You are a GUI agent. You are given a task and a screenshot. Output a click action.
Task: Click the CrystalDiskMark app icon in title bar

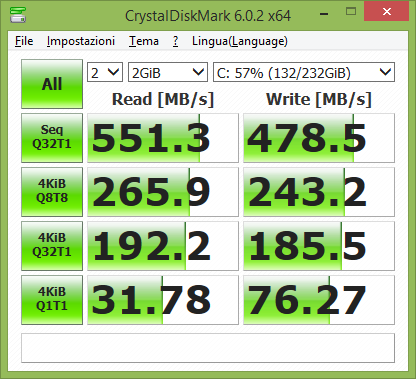[18, 15]
